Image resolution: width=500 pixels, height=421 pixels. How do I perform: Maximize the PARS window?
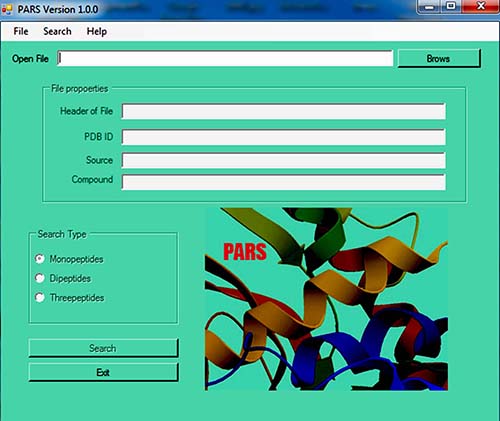pos(451,7)
